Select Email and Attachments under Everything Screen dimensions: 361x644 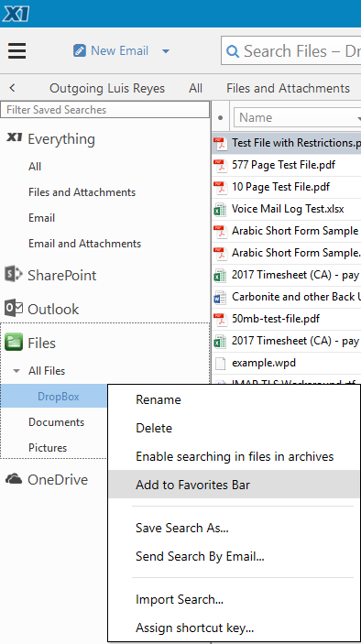point(84,243)
